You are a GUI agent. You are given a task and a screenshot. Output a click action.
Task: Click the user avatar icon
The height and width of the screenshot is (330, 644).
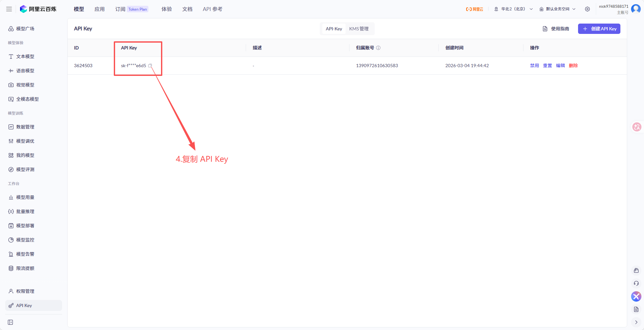[x=636, y=9]
